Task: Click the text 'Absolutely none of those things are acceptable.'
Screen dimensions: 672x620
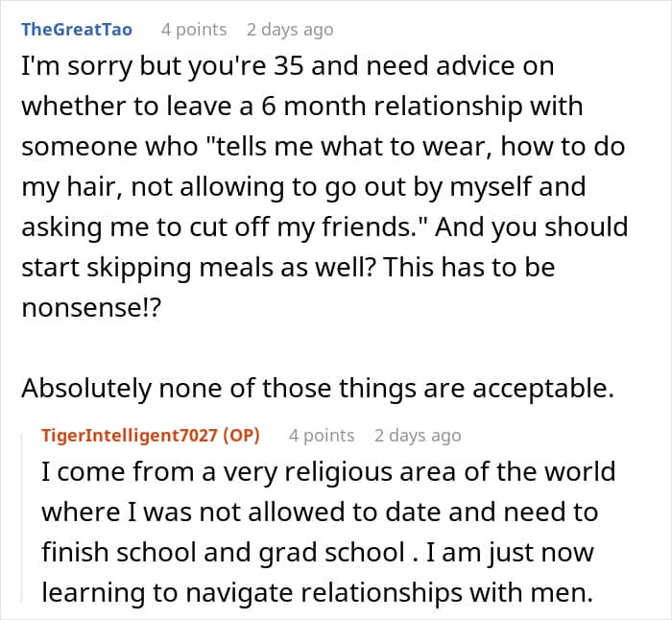Action: click(x=318, y=389)
